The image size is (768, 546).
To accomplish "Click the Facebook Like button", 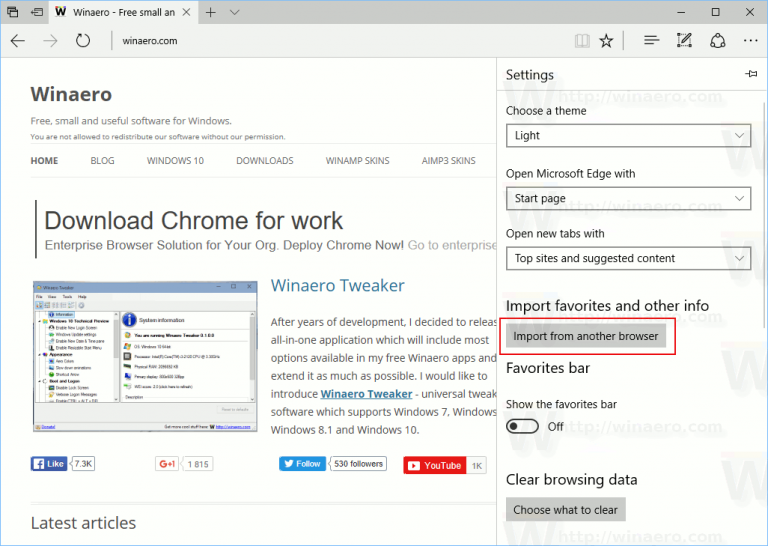I will pyautogui.click(x=48, y=464).
